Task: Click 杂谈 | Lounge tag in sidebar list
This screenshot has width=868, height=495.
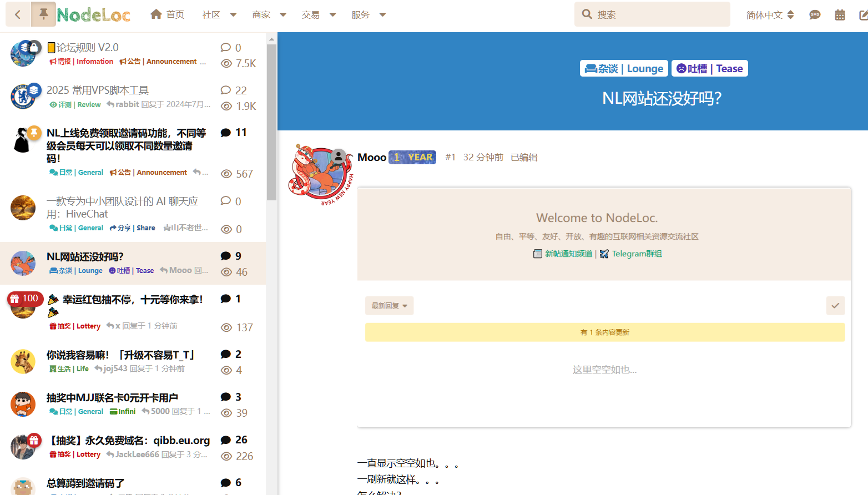Action: tap(76, 271)
